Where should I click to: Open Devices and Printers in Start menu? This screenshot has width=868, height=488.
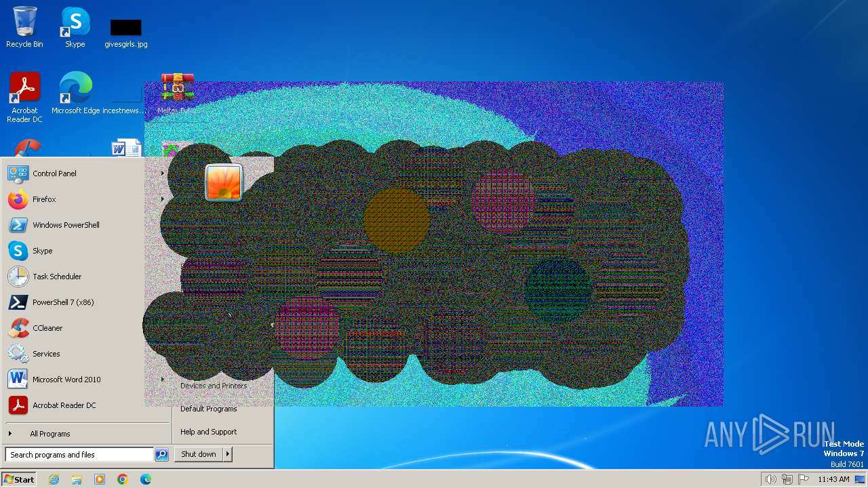[214, 386]
